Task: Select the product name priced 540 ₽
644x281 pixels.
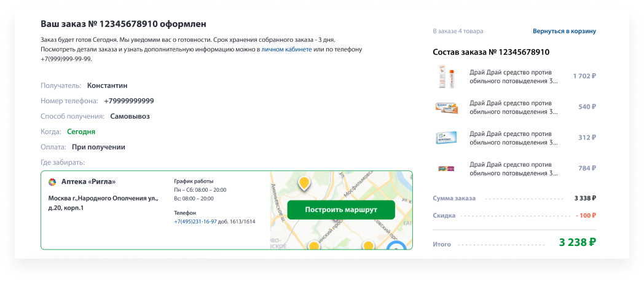Action: coord(514,107)
